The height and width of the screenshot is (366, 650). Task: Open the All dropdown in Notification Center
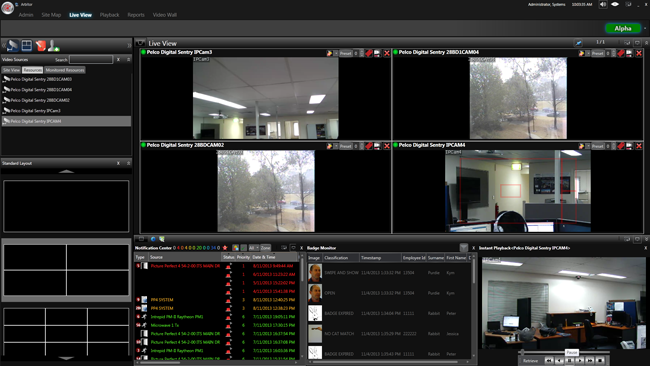coord(253,248)
